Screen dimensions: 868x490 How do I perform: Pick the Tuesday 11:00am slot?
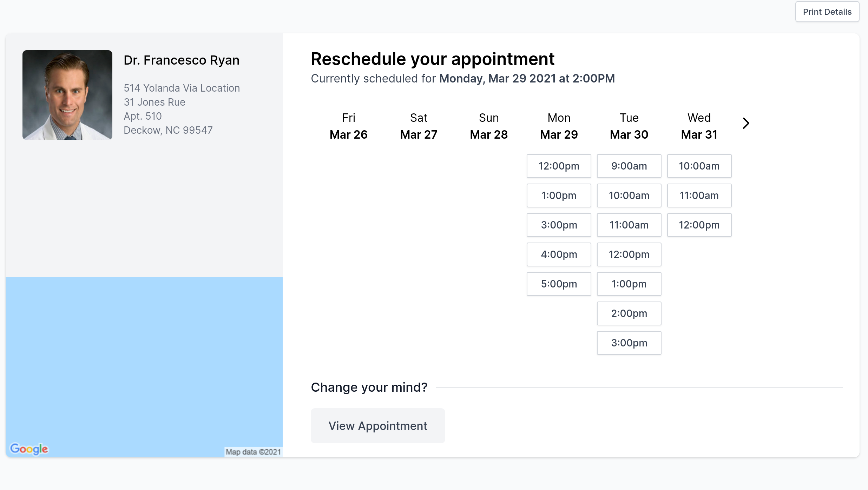click(629, 225)
